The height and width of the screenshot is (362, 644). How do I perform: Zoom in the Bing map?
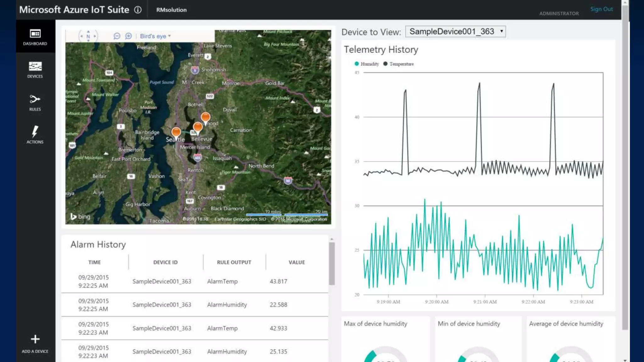tap(128, 36)
